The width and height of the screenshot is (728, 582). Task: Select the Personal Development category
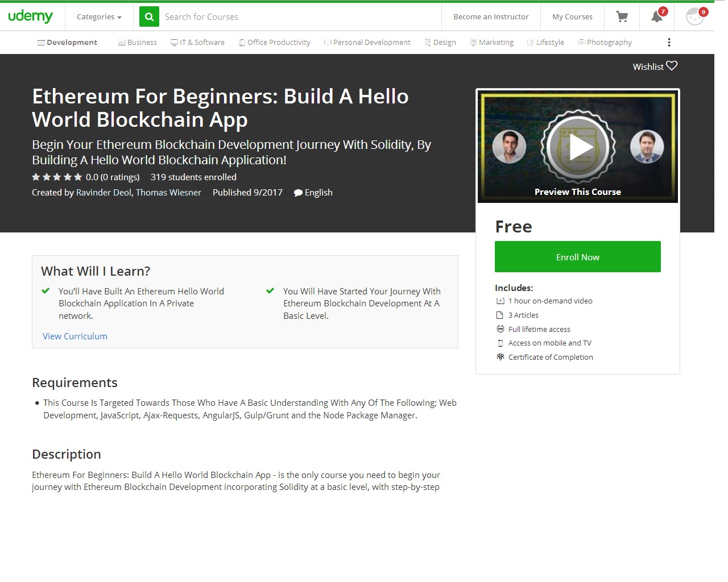(x=367, y=43)
